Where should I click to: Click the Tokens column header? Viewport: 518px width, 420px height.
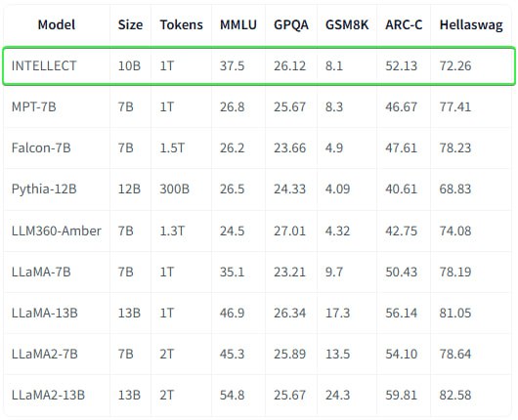[181, 24]
